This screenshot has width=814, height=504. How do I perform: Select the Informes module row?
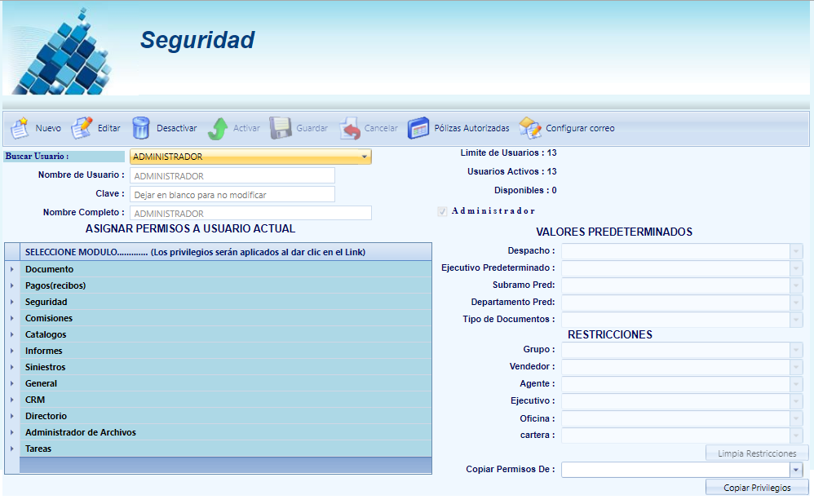point(44,351)
